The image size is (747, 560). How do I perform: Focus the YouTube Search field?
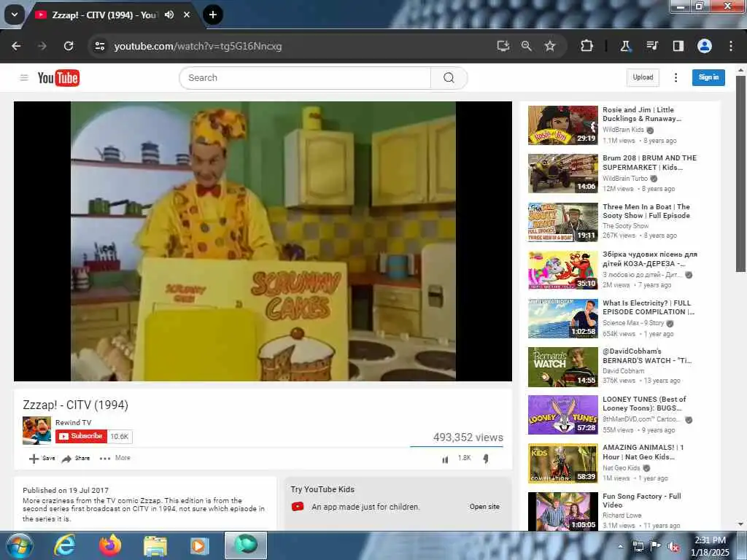(305, 77)
